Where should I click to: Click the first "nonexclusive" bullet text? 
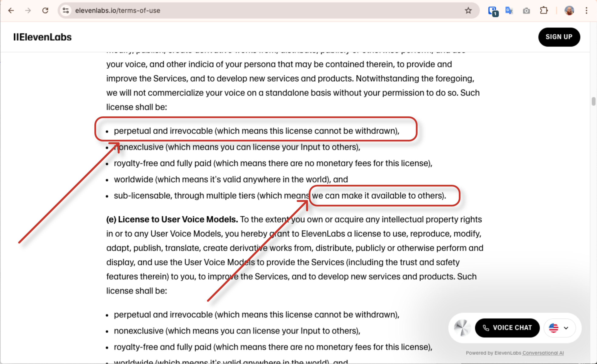click(x=237, y=147)
